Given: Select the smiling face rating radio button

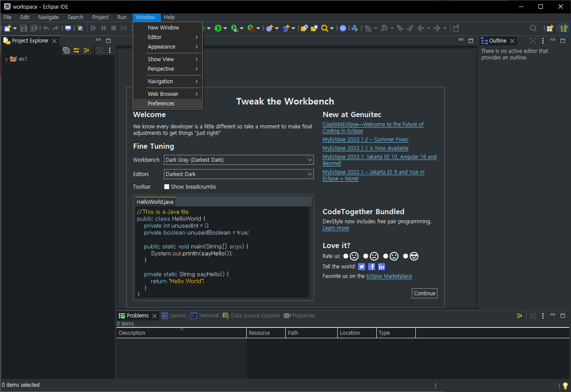Looking at the screenshot, I should [x=386, y=256].
